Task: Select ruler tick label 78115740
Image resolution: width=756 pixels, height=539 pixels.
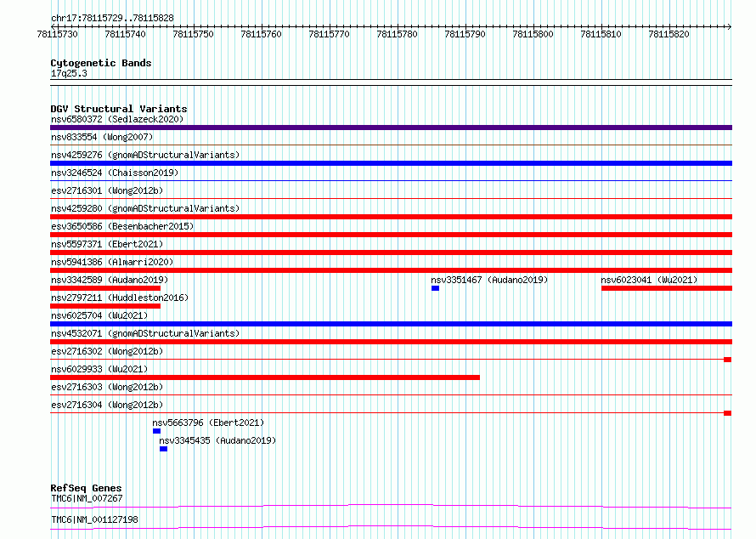Action: 125,34
